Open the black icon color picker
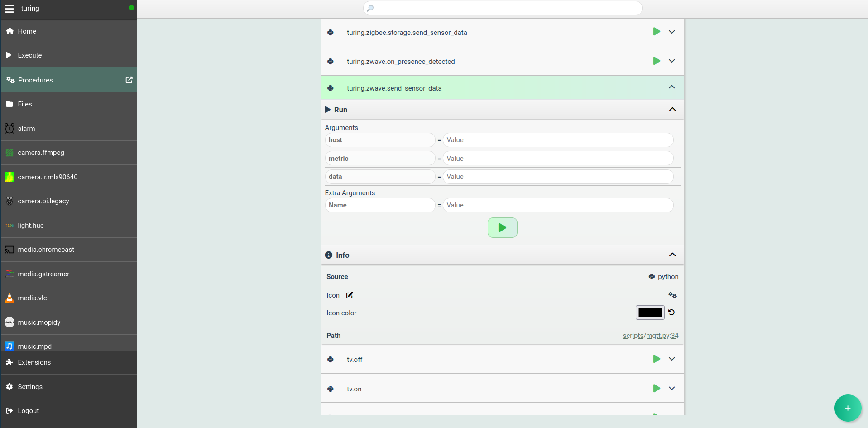Image resolution: width=868 pixels, height=428 pixels. [650, 313]
